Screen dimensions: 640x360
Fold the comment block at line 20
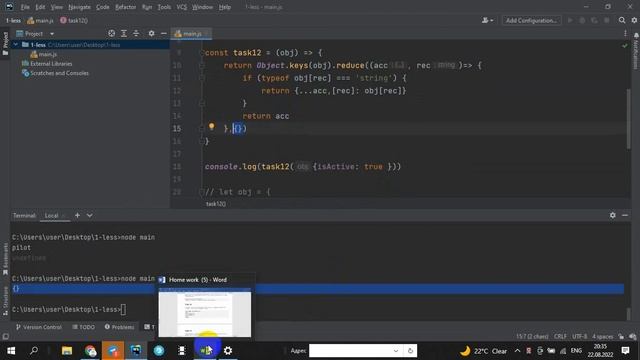point(202,191)
